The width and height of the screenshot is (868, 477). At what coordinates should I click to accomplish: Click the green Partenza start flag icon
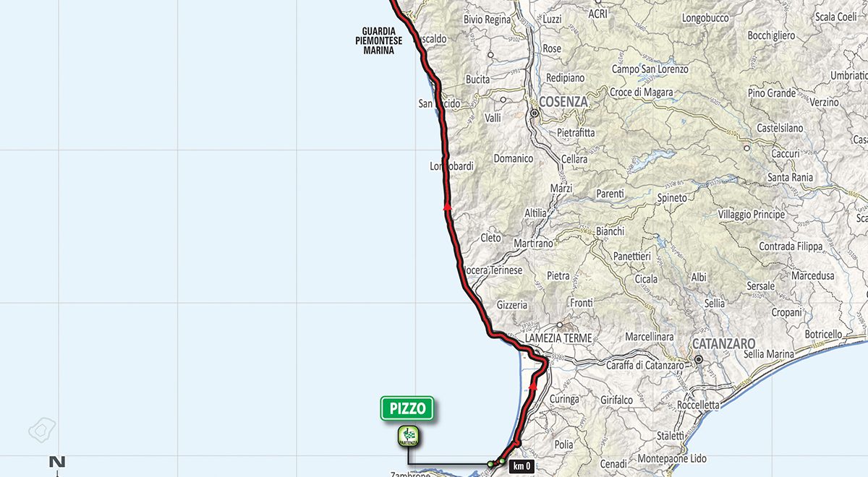point(408,436)
